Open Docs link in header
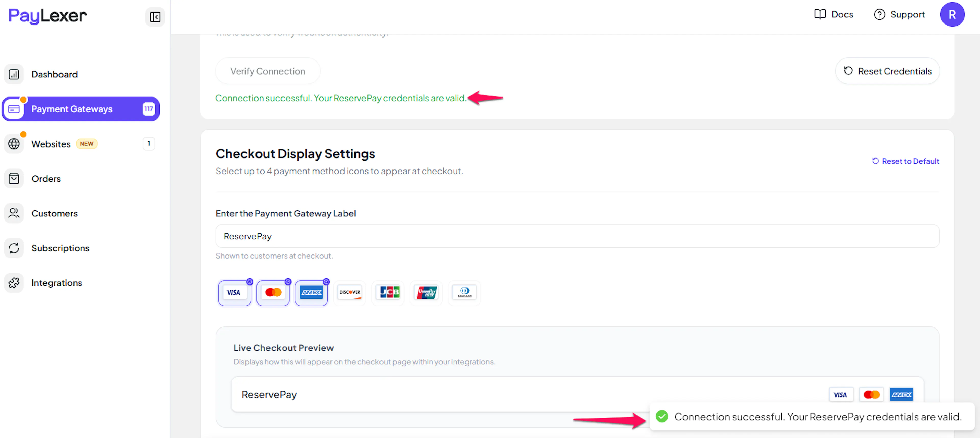Viewport: 980px width, 438px height. (x=834, y=15)
